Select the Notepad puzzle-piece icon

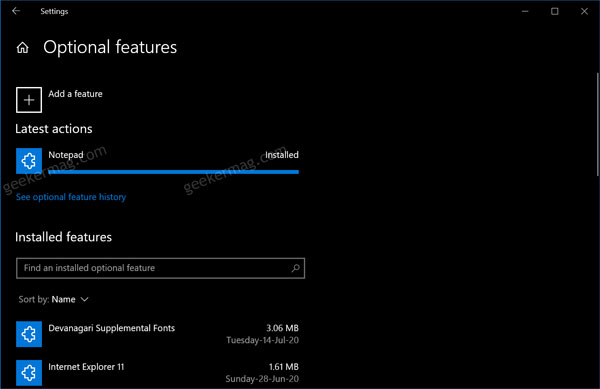(x=29, y=161)
